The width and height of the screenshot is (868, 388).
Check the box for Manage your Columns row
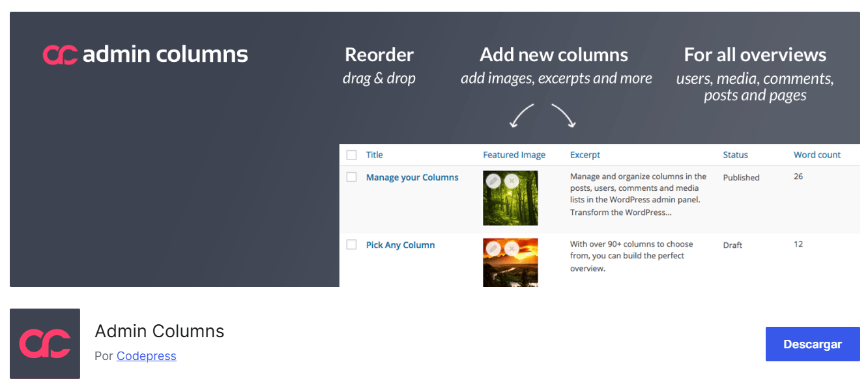(x=352, y=177)
